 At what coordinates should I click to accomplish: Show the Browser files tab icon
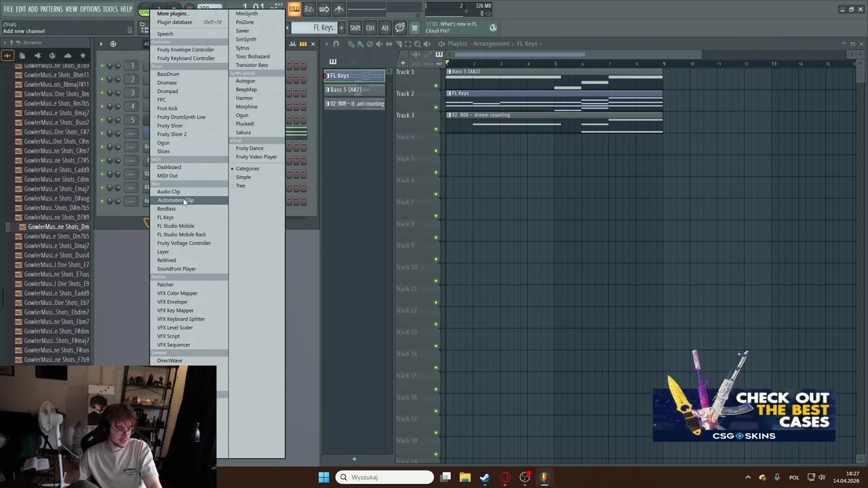point(22,56)
